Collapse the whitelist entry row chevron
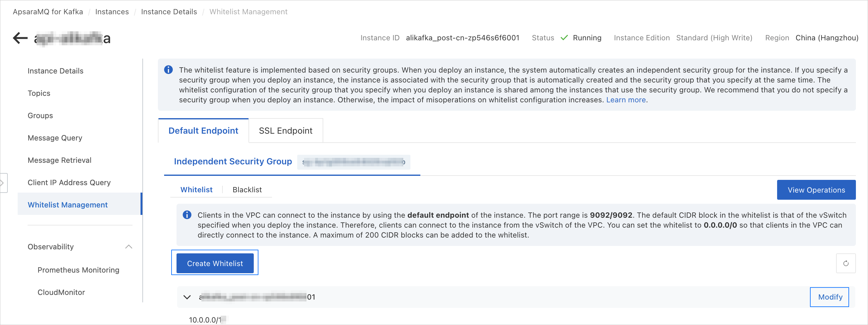Viewport: 868px width, 325px height. (187, 297)
